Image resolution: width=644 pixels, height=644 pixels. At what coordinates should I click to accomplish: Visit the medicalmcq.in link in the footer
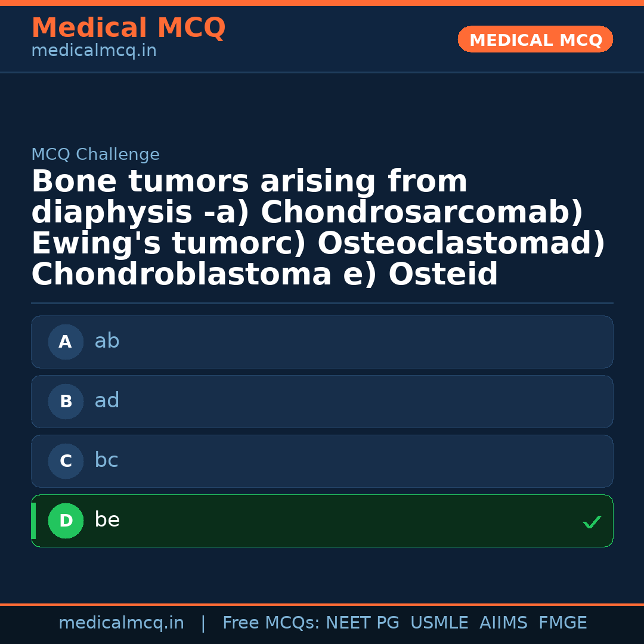pyautogui.click(x=121, y=623)
